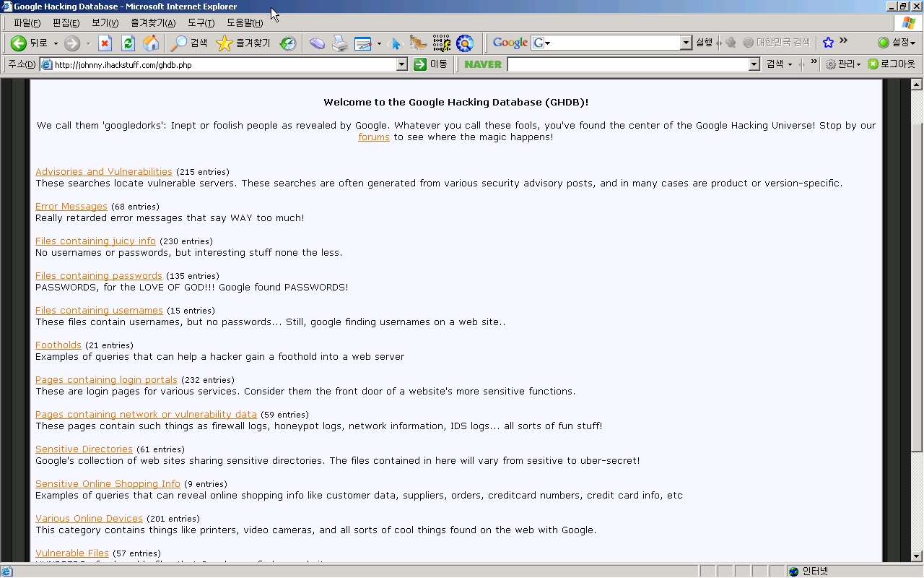The width and height of the screenshot is (924, 578).
Task: Refresh the page with green arrows icon
Action: (128, 43)
